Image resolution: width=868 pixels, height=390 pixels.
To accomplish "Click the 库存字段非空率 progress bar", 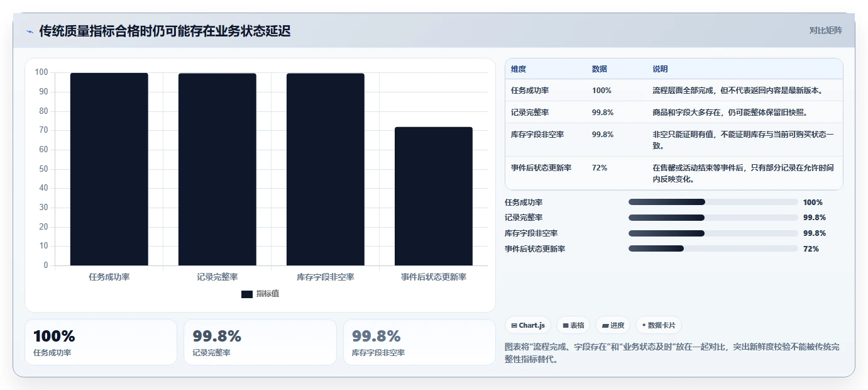I will click(713, 233).
